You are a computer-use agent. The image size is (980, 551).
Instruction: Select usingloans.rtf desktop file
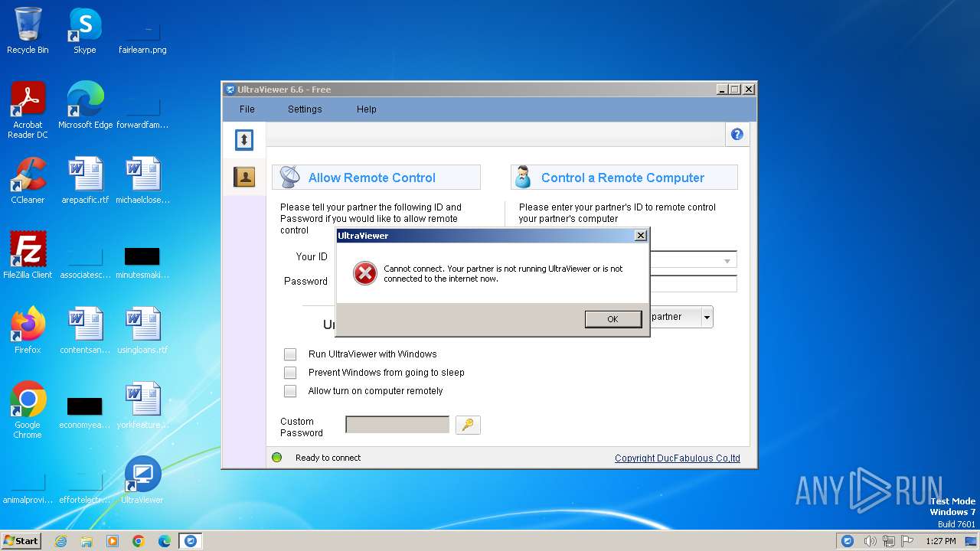click(x=142, y=331)
